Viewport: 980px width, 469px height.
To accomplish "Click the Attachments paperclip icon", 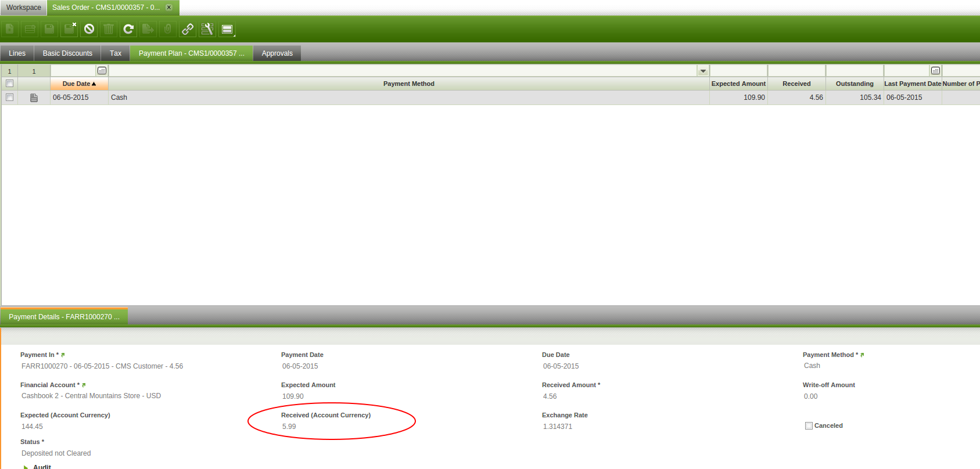I will pos(168,29).
